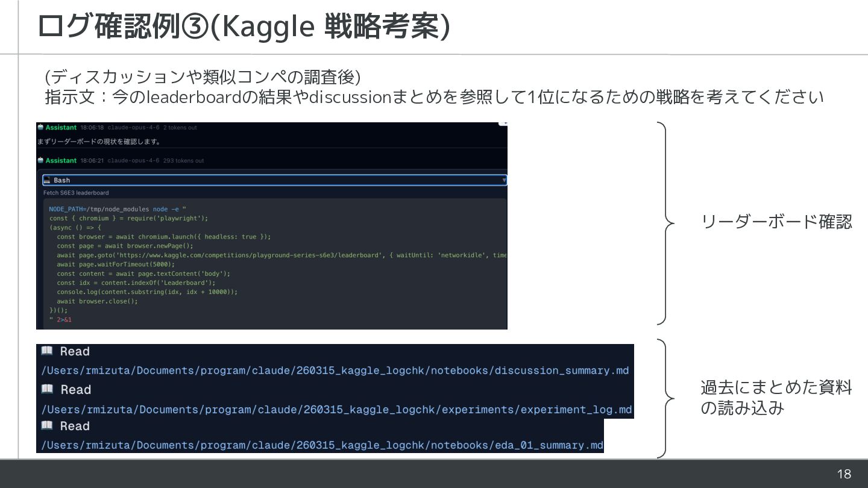Click the slide title 'ログ確認例③(Kaggle 戦略考案)'
868x488 pixels.
pyautogui.click(x=243, y=27)
